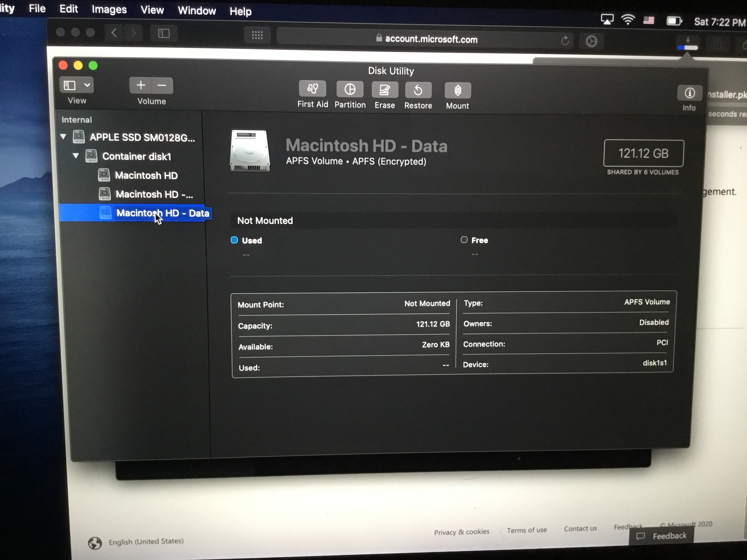Image resolution: width=747 pixels, height=560 pixels.
Task: Collapse Container disk1 disclosure triangle
Action: [x=76, y=156]
